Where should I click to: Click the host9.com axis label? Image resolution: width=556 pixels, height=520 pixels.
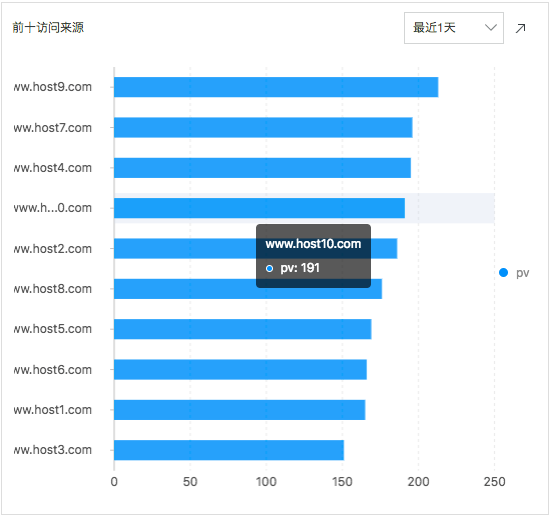pyautogui.click(x=53, y=87)
